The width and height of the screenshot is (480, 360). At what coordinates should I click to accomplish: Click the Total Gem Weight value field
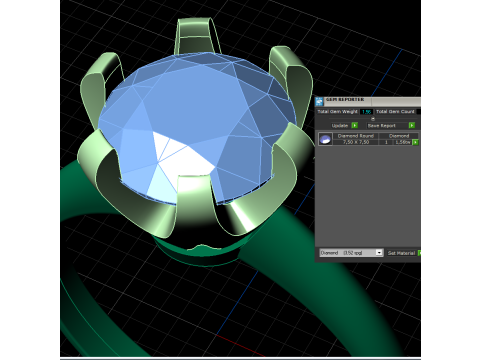(x=366, y=112)
